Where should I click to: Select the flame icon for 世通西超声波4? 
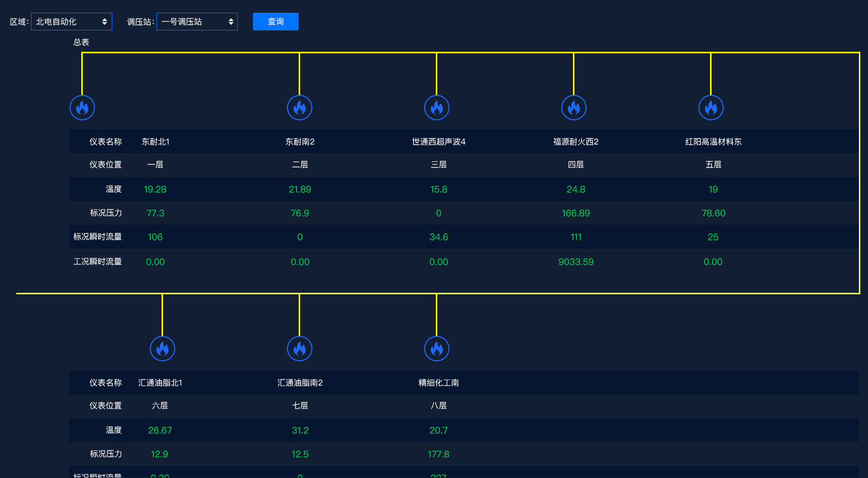[437, 108]
